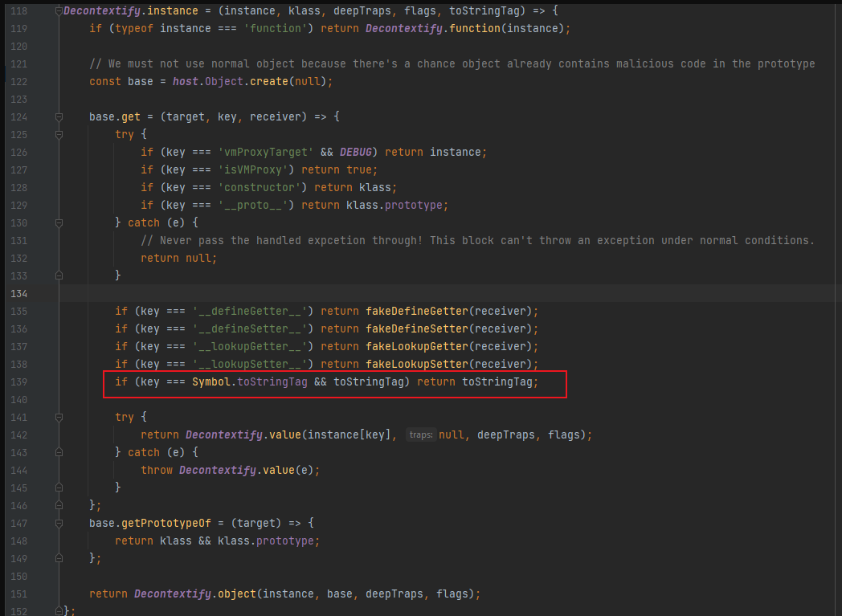Collapse the Decontextify.instance function fold at line 118

59,10
